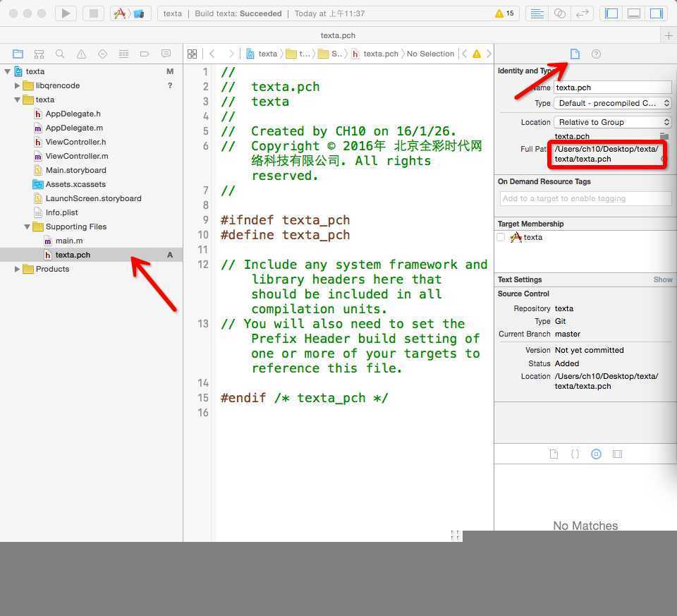Show the Project navigator
The width and height of the screenshot is (677, 616).
coord(18,54)
